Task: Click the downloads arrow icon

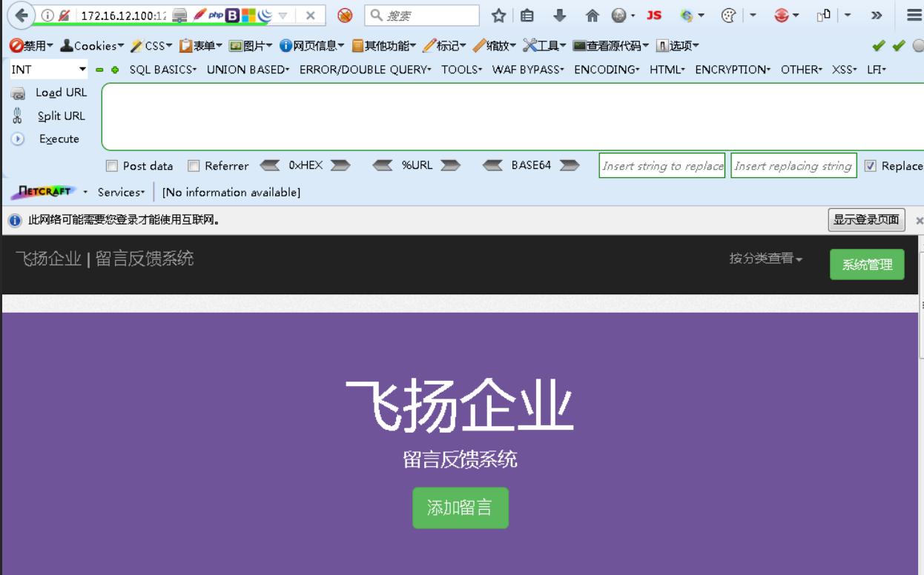Action: point(560,16)
